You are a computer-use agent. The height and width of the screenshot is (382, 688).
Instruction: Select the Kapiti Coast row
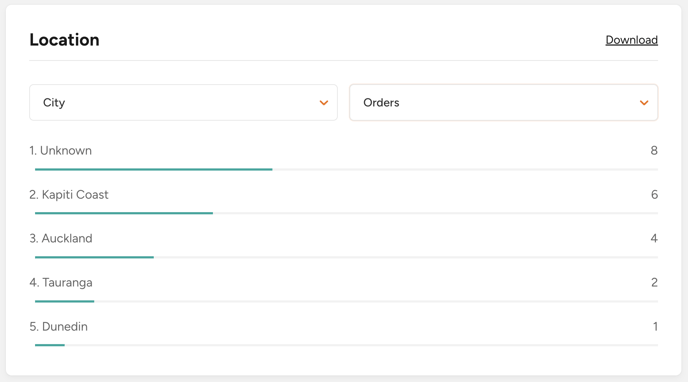click(x=344, y=201)
